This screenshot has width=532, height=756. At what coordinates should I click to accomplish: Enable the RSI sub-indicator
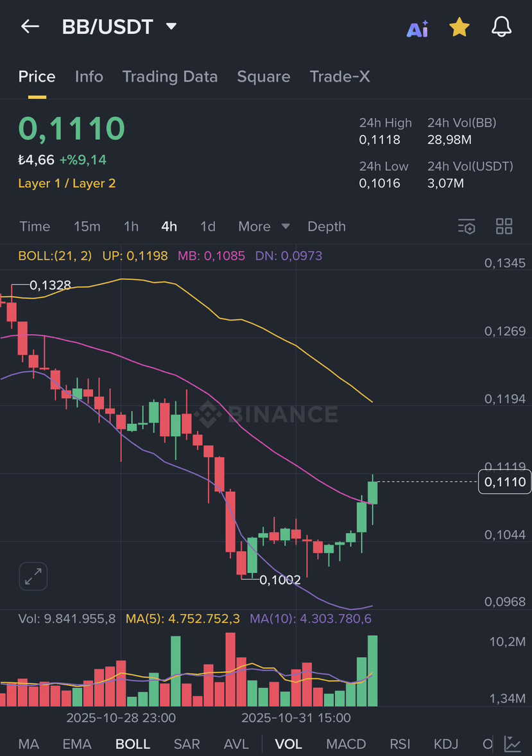click(400, 744)
